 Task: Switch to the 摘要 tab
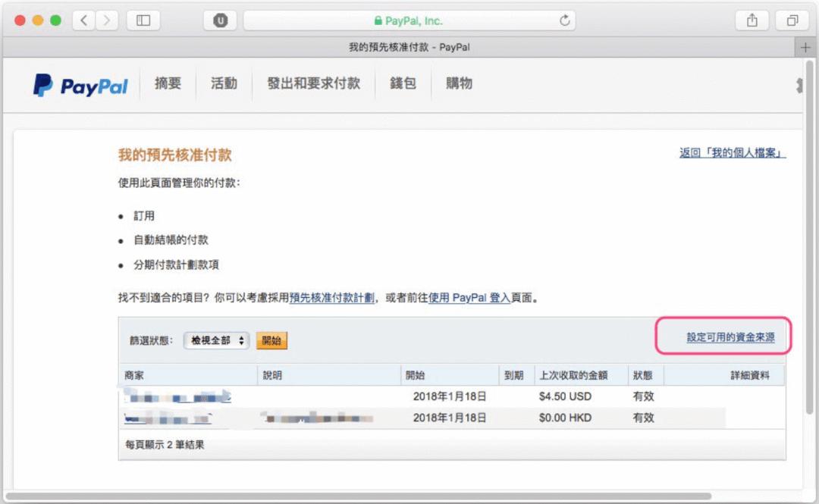(168, 84)
